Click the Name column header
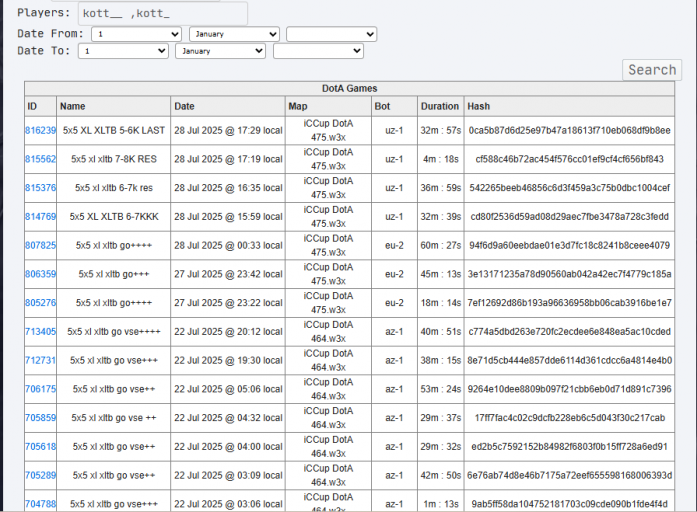This screenshot has width=697, height=512. point(113,106)
